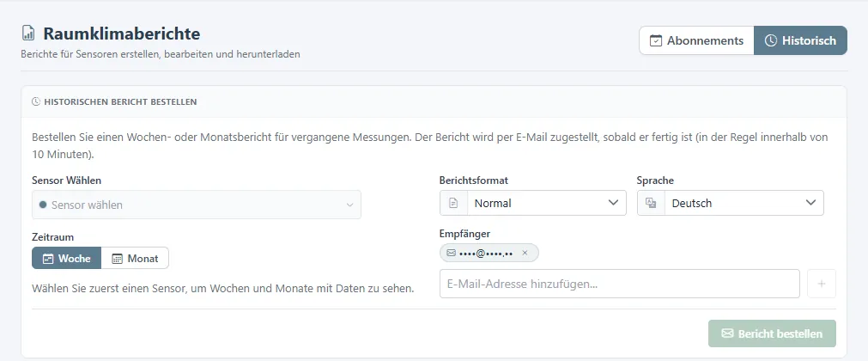Click the translate icon beside Sprache

pos(651,203)
